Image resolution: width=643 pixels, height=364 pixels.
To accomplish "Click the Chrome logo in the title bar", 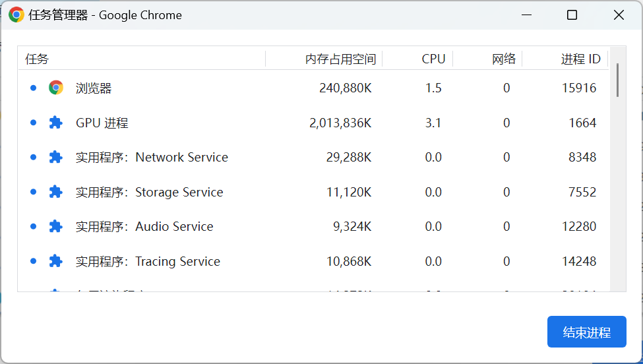I will tap(16, 15).
